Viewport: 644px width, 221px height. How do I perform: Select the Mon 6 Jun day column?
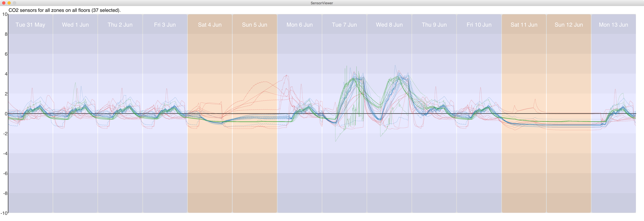(x=299, y=113)
